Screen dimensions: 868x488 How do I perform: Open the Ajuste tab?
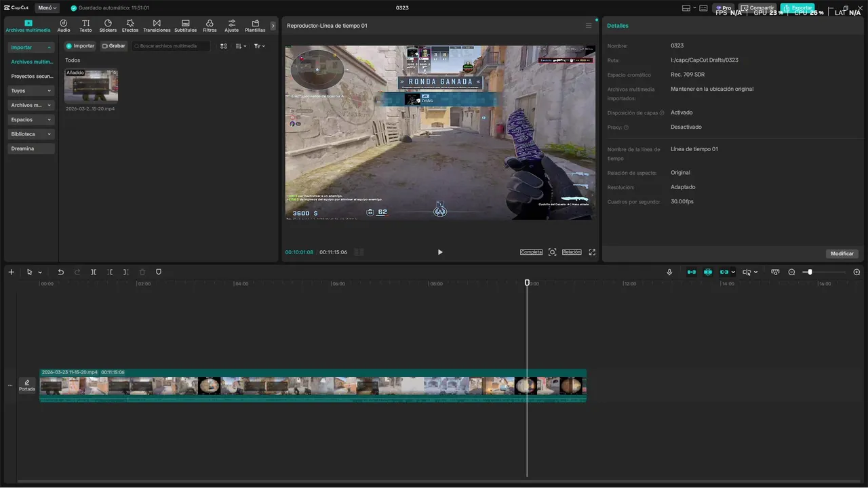coord(231,26)
